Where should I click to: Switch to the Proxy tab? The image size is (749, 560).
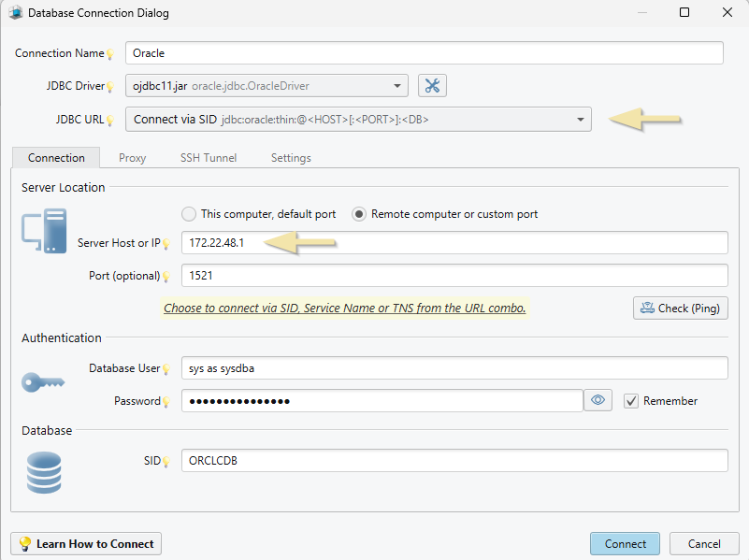pyautogui.click(x=132, y=158)
